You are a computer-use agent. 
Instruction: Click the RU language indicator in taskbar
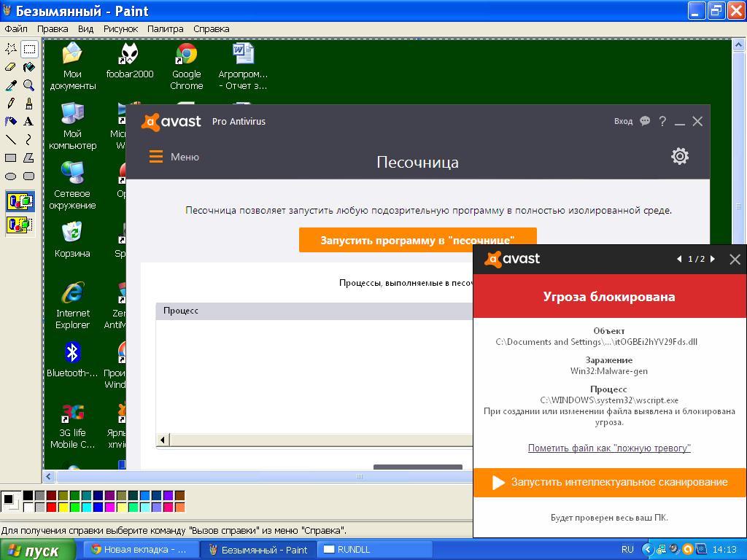627,550
